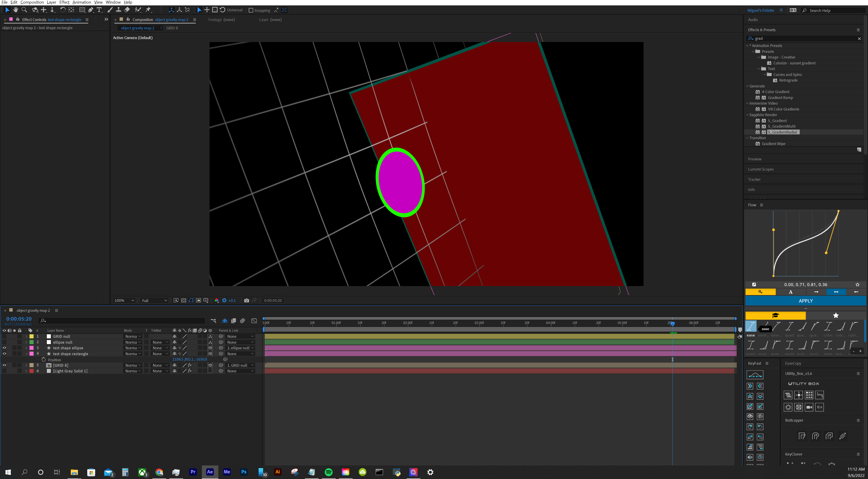868x479 pixels.
Task: Lock the GRID null layer
Action: [x=19, y=336]
